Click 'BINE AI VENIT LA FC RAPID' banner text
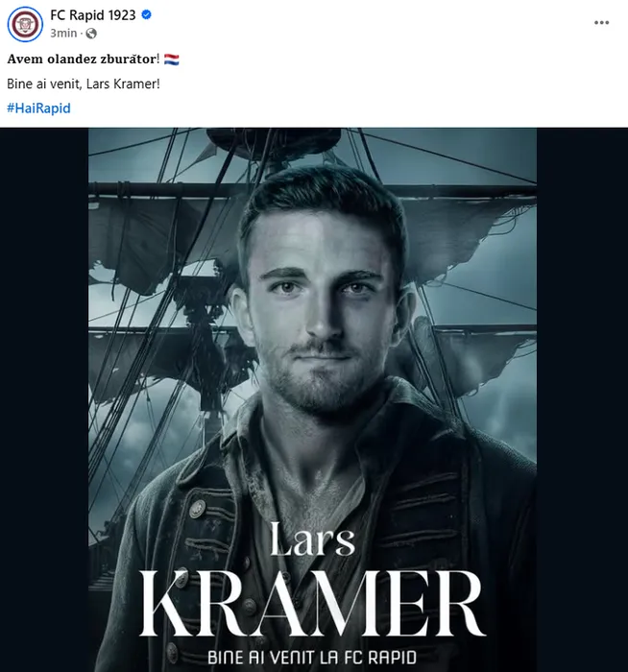The height and width of the screenshot is (672, 628). pos(312,658)
